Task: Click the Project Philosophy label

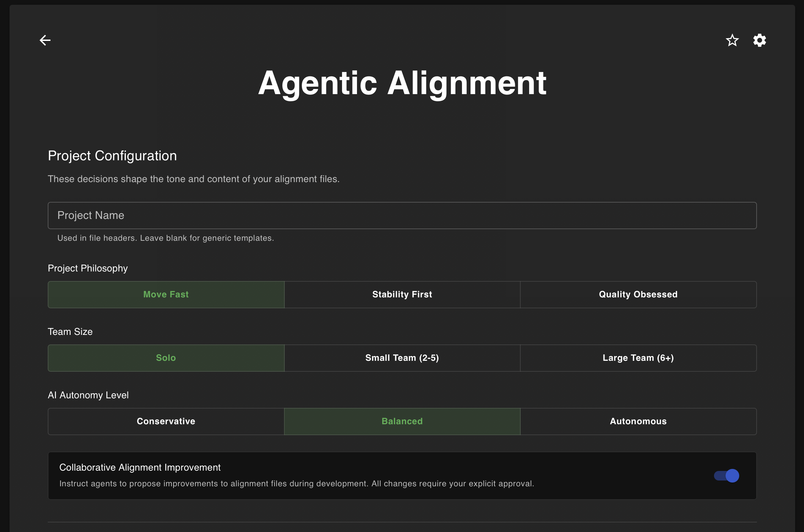Action: point(87,268)
